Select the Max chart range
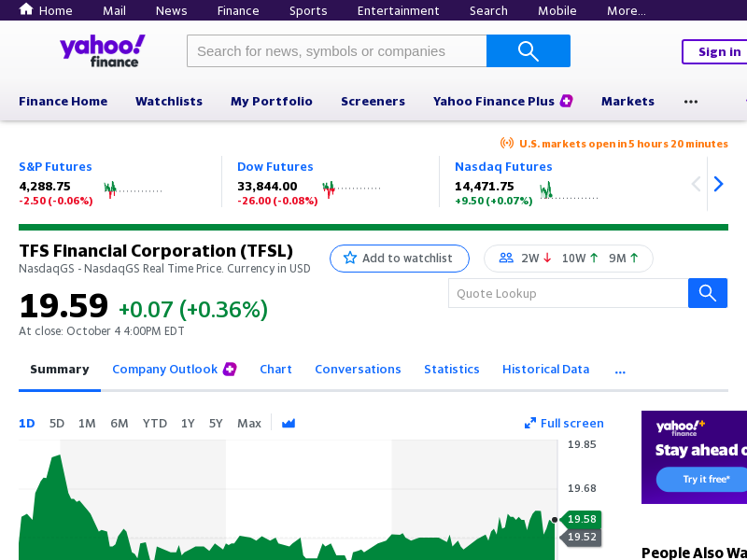The height and width of the screenshot is (560, 747). point(249,423)
